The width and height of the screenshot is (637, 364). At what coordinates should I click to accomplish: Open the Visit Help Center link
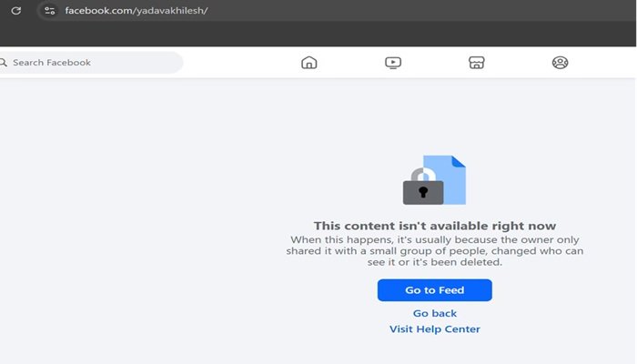coord(435,329)
